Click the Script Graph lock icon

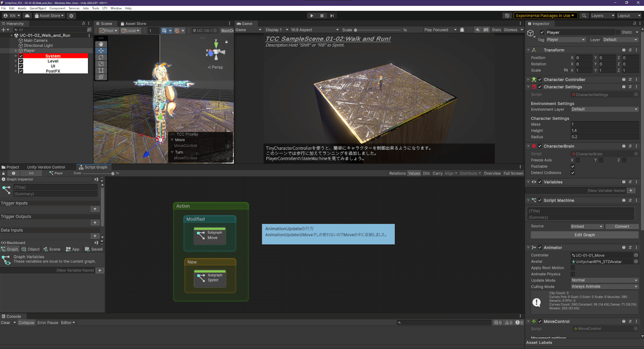4,173
